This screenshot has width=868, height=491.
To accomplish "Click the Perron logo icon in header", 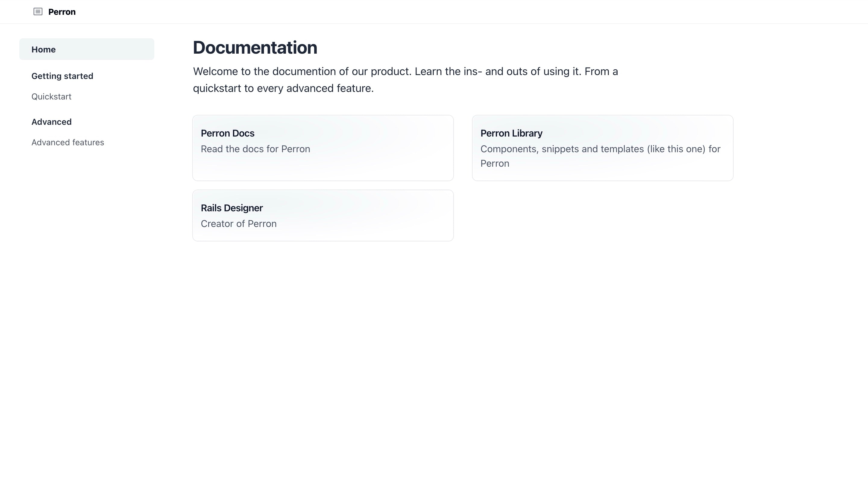I will pos(38,12).
